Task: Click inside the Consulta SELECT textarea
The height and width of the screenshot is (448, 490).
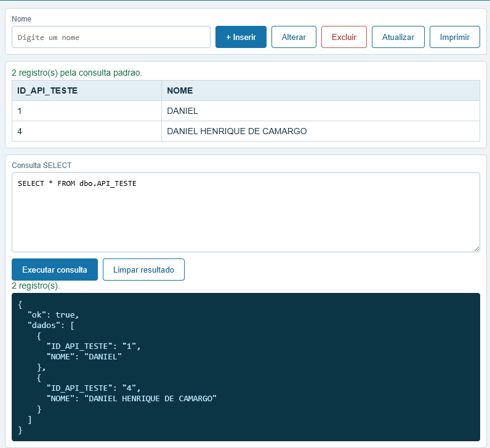Action: click(246, 212)
